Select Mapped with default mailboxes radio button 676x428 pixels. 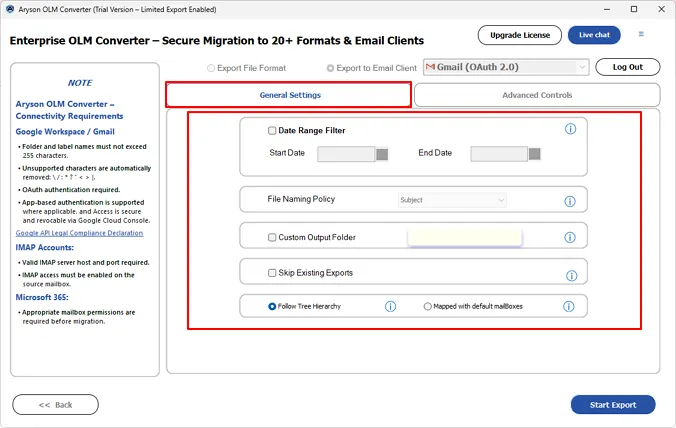[428, 306]
